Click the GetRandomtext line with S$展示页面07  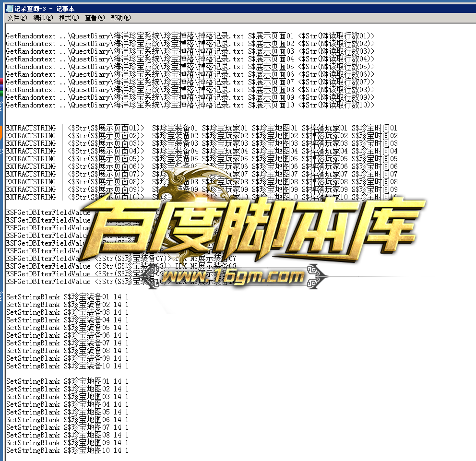click(190, 82)
